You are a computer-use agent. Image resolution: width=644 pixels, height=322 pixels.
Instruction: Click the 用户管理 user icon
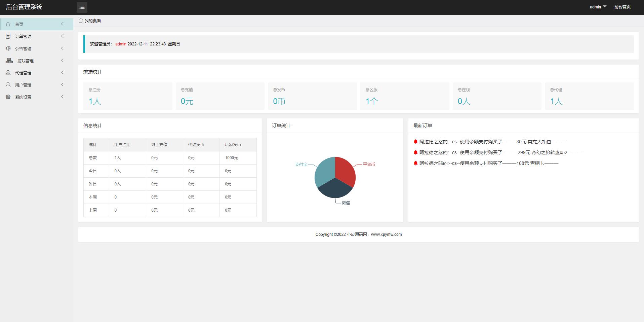[8, 85]
